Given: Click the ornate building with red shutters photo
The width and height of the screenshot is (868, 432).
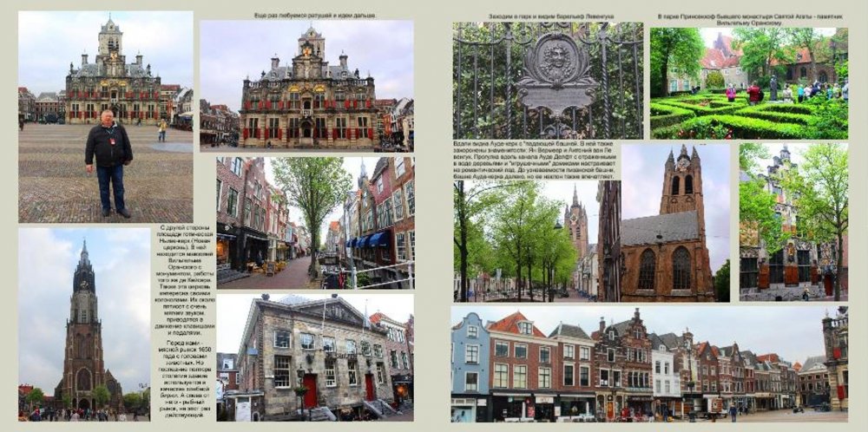Looking at the screenshot, I should (792, 223).
